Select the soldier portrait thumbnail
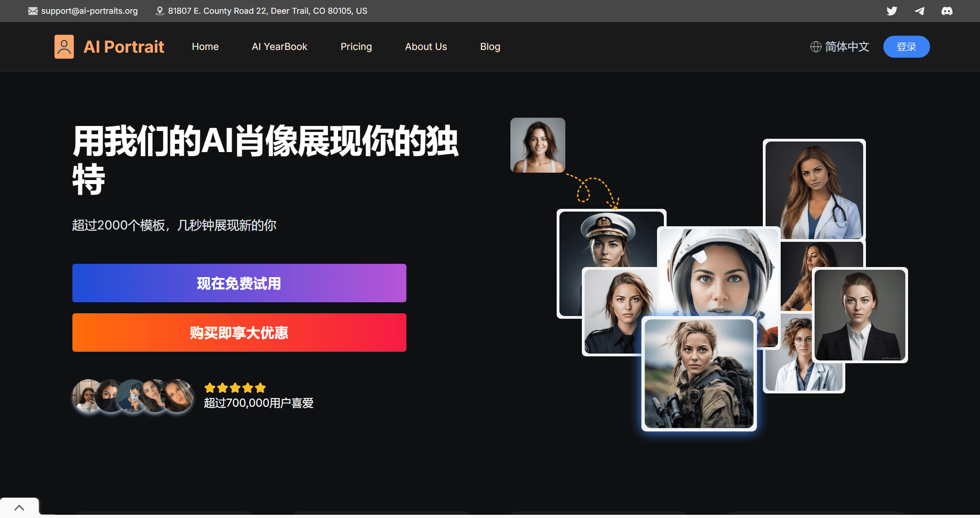This screenshot has width=980, height=518. (699, 373)
